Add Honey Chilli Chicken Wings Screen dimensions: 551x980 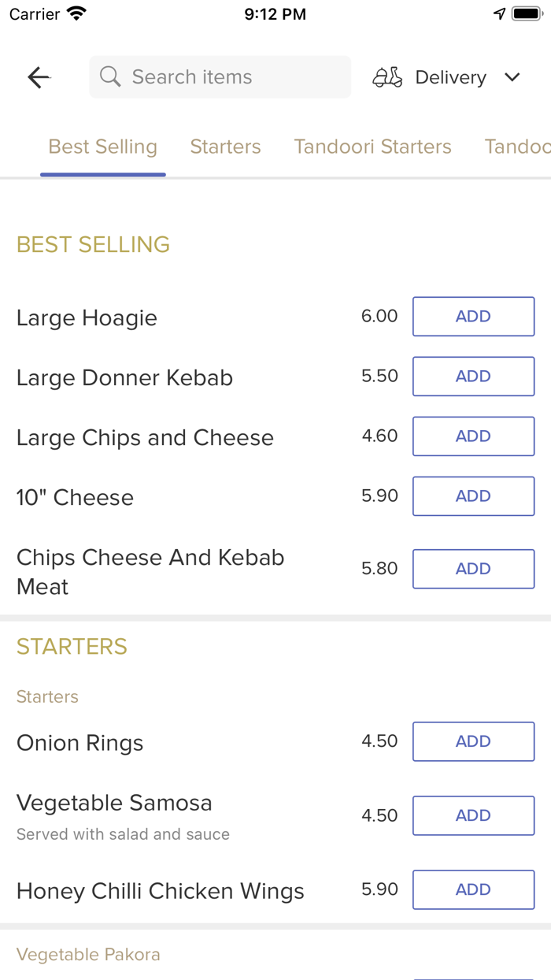click(473, 889)
